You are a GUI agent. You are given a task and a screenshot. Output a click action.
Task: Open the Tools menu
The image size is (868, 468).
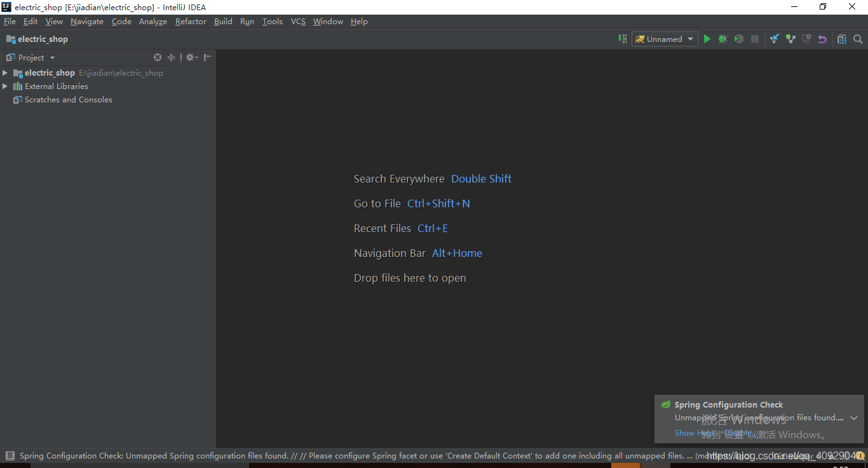[273, 21]
